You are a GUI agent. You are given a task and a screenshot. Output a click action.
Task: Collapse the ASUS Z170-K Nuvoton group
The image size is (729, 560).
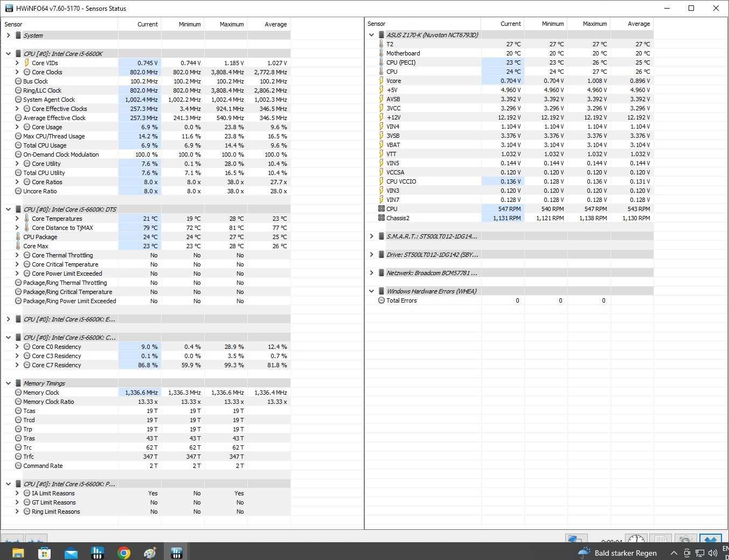(371, 35)
